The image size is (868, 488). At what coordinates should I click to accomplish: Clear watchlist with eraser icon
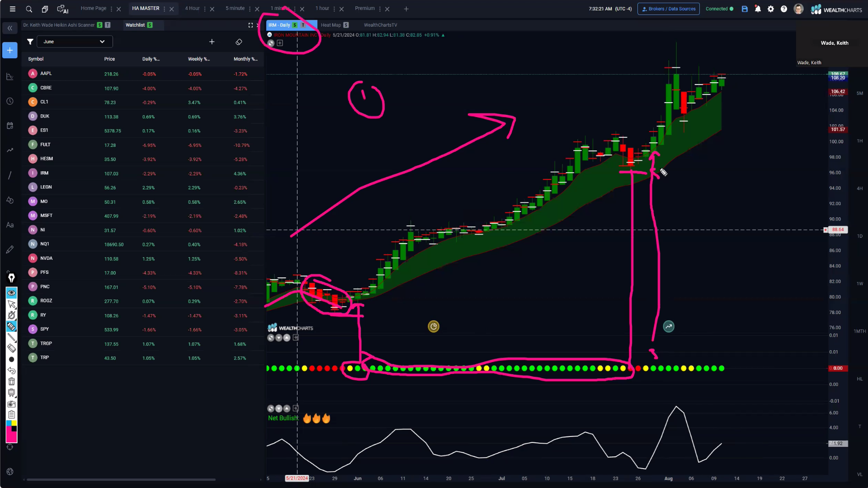(x=239, y=42)
